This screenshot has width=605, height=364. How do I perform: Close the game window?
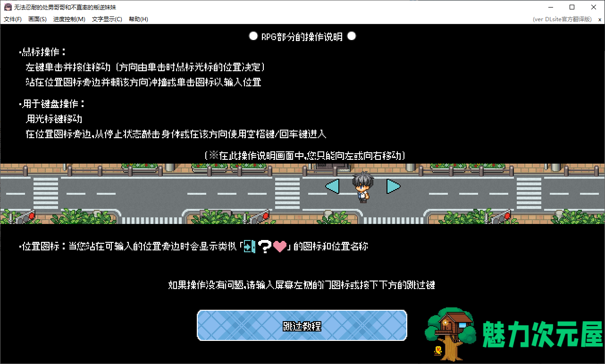(594, 7)
